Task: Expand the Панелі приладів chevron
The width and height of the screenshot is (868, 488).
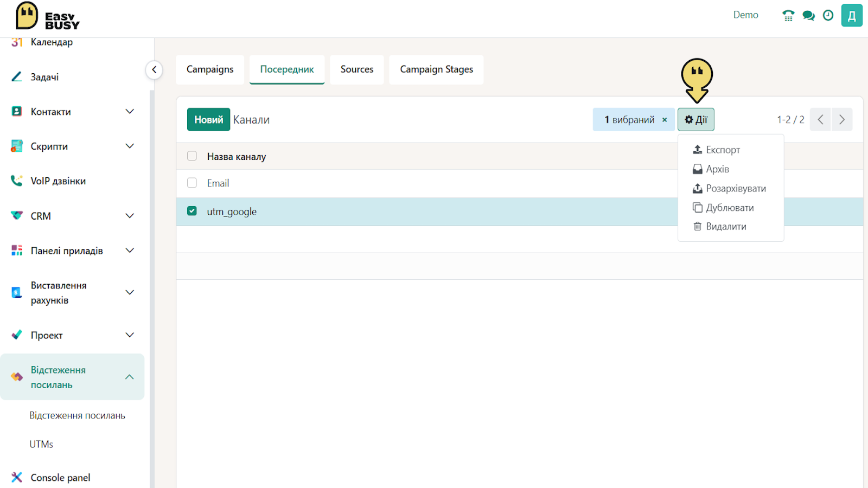Action: (130, 250)
